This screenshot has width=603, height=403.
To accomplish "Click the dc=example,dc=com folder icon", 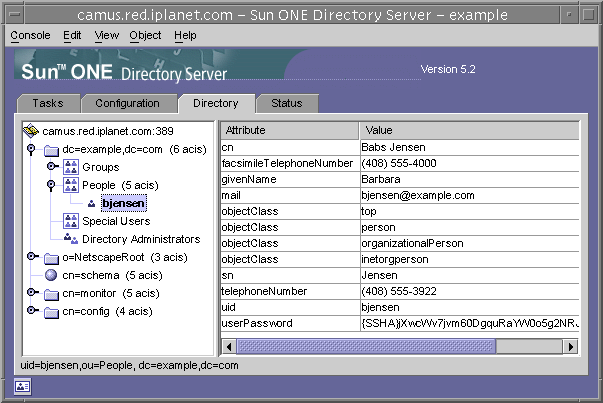I will click(x=51, y=150).
